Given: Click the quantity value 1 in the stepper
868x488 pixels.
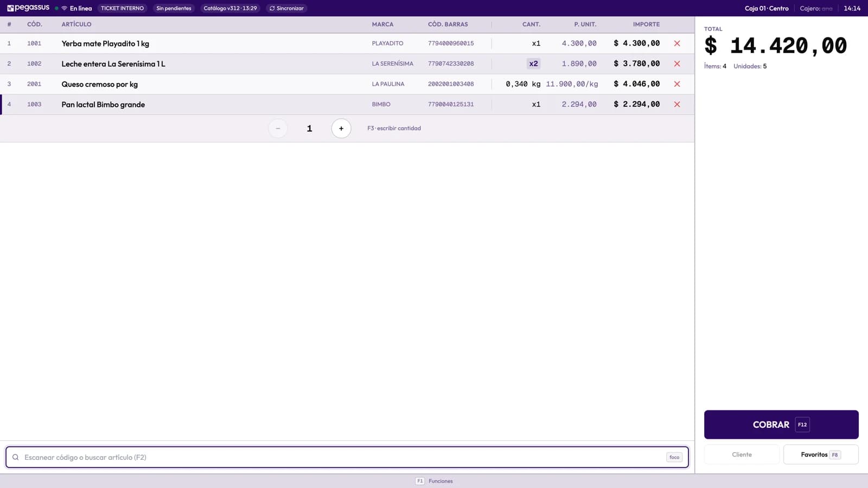Looking at the screenshot, I should tap(309, 129).
